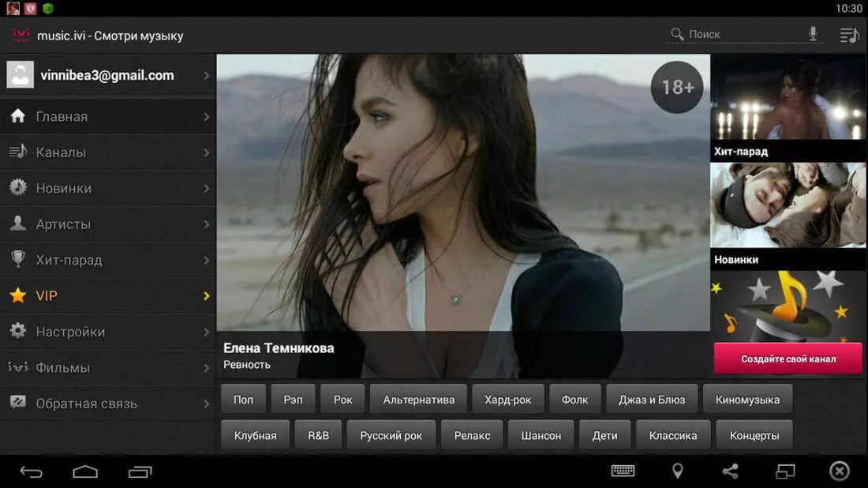Click the Артисты person icon
This screenshot has height=488, width=868.
[x=17, y=223]
